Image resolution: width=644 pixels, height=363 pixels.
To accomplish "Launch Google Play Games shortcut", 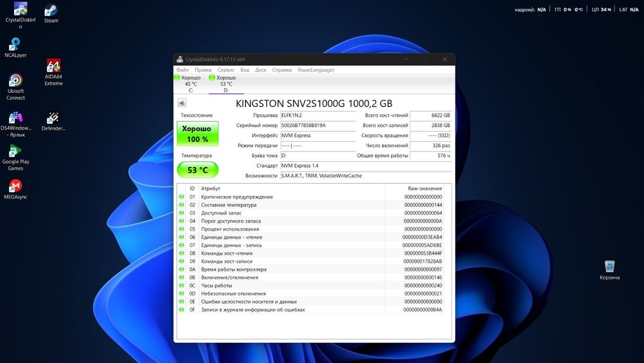I will click(15, 157).
